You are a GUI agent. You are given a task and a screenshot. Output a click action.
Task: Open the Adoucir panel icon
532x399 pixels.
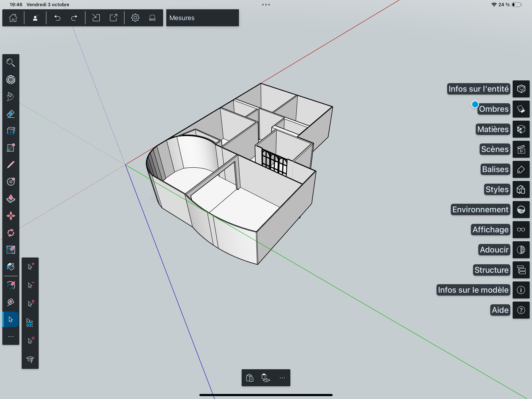pos(521,250)
